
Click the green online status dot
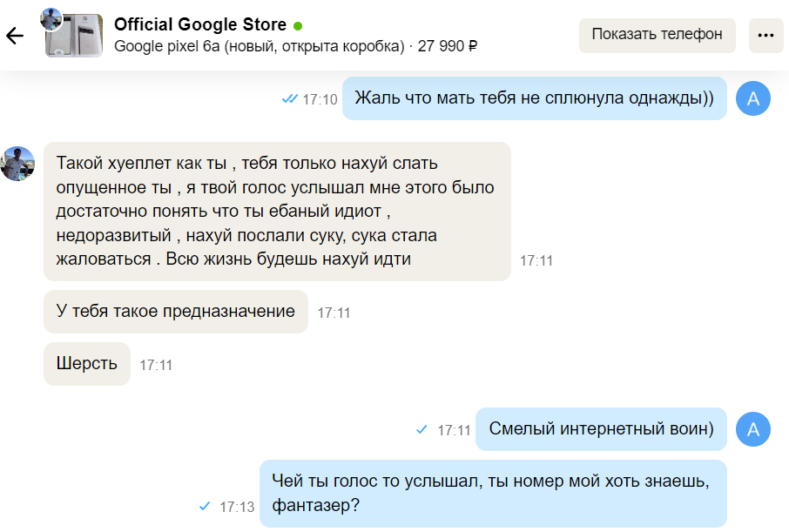point(298,25)
